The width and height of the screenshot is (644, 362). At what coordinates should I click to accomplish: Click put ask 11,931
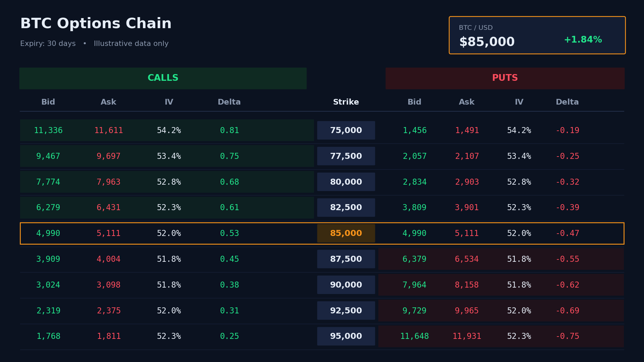467,336
